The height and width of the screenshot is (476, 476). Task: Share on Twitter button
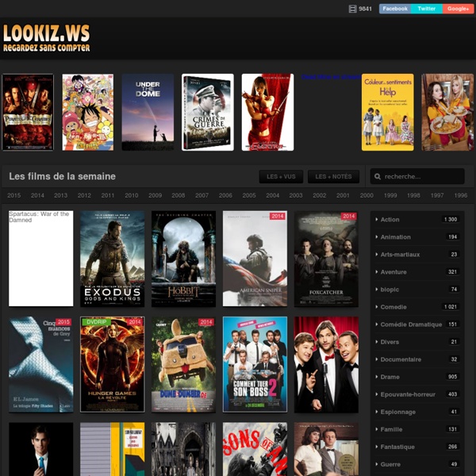click(x=427, y=9)
